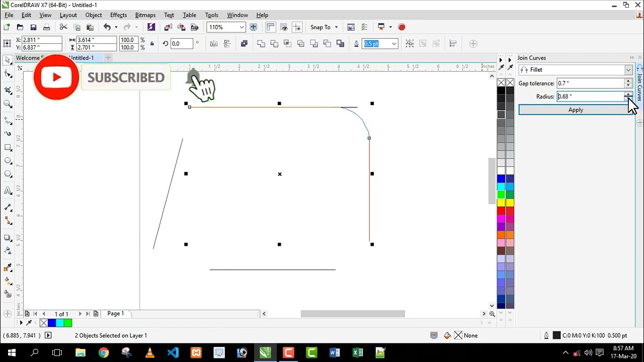Screen dimensions: 644x362
Task: Select the Page 1 tab
Action: click(x=115, y=314)
